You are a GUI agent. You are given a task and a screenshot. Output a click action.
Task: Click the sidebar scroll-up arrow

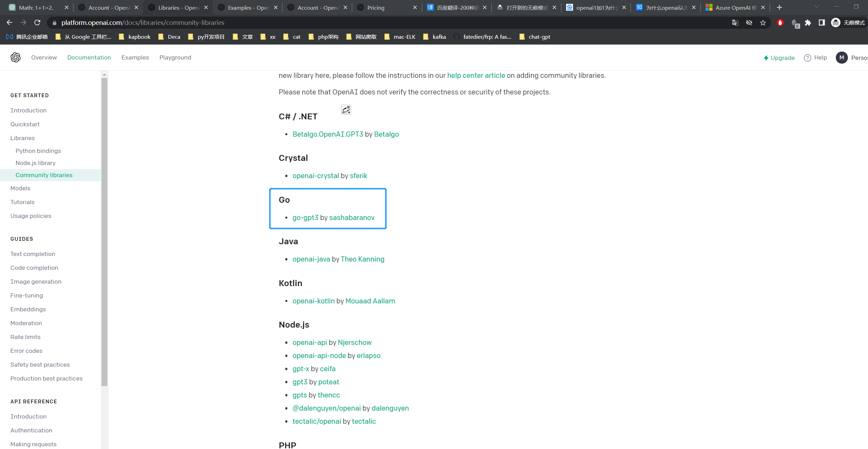[104, 74]
